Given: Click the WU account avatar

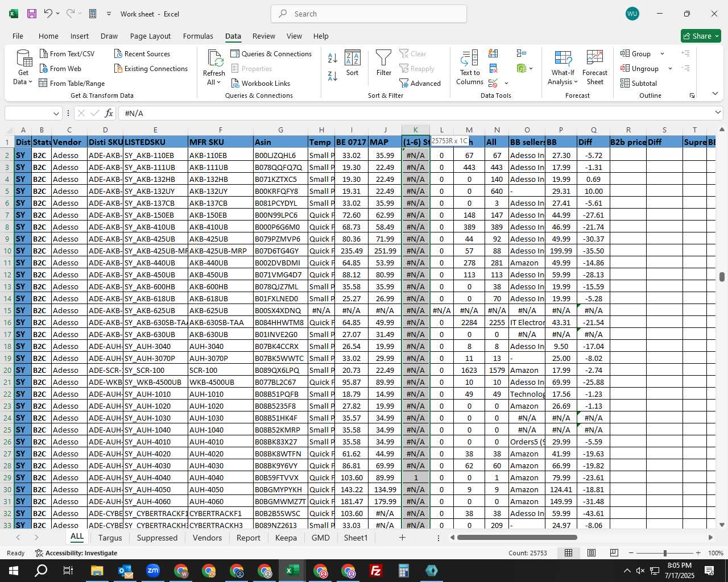Looking at the screenshot, I should (632, 14).
